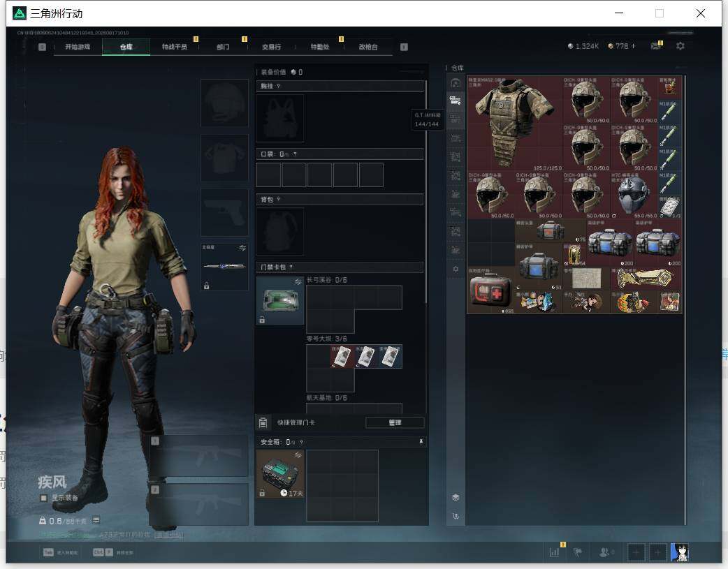Click the plus next to 778 currency
728x569 pixels.
coord(633,46)
